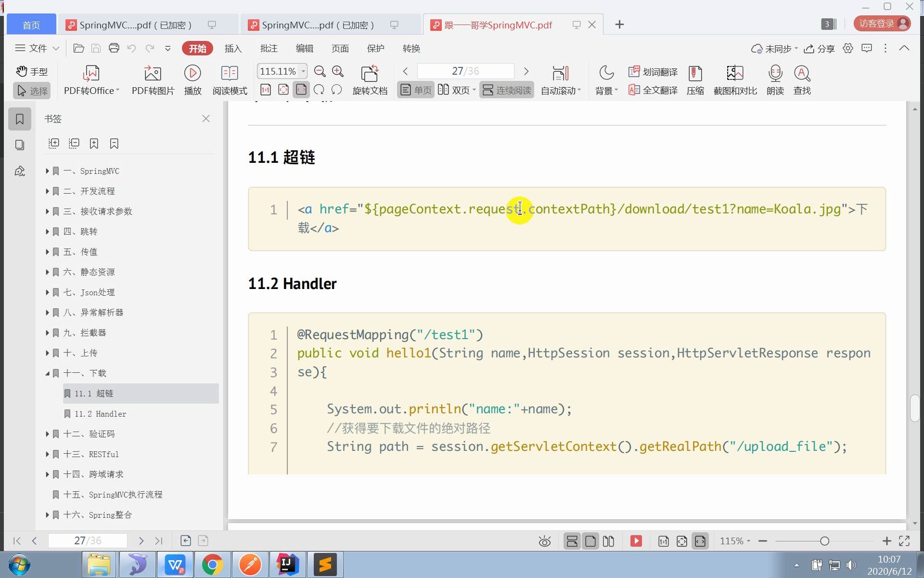Click the print icon in toolbar
The height and width of the screenshot is (578, 924).
114,48
